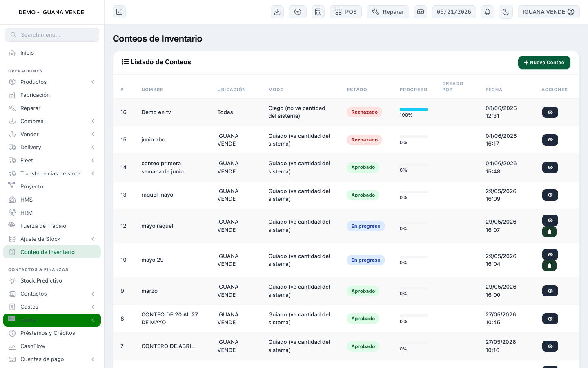
Task: Open the POS button in top bar
Action: tap(346, 12)
